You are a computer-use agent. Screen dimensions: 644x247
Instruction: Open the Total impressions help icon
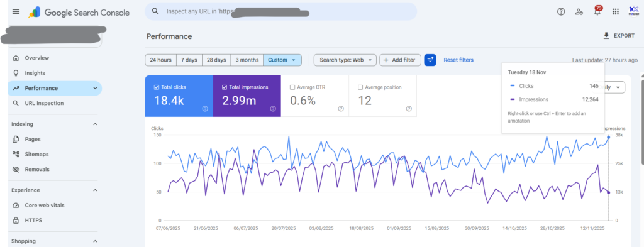pyautogui.click(x=273, y=109)
